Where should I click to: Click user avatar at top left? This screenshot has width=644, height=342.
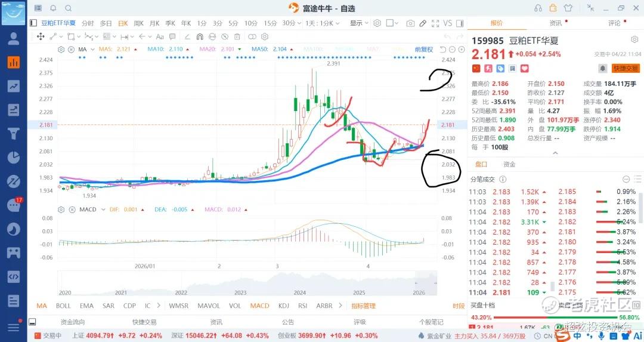coord(13,13)
